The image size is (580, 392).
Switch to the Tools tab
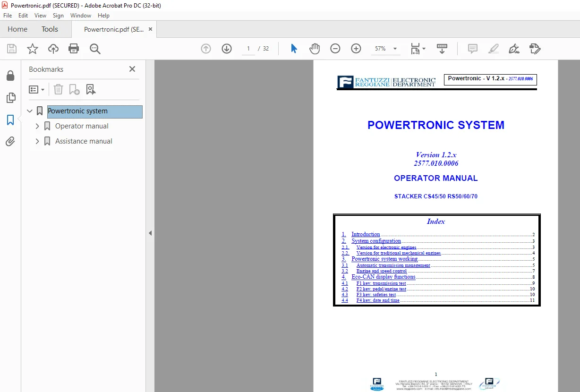coord(50,29)
